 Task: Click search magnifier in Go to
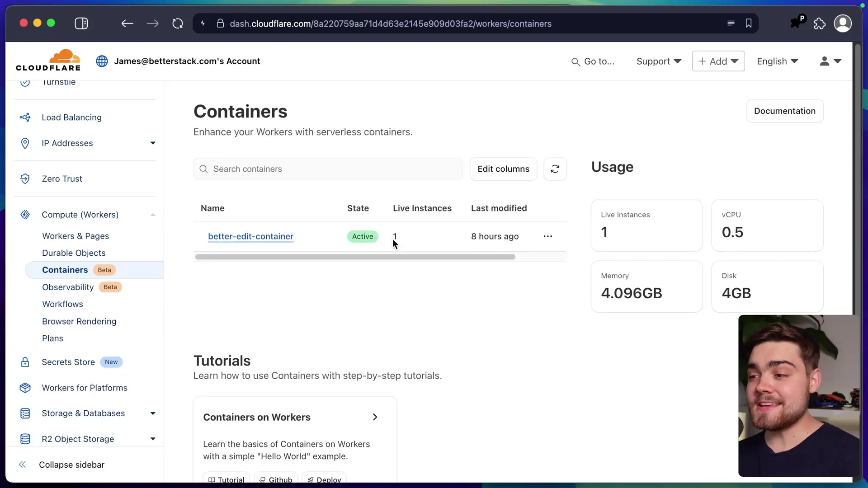(576, 62)
